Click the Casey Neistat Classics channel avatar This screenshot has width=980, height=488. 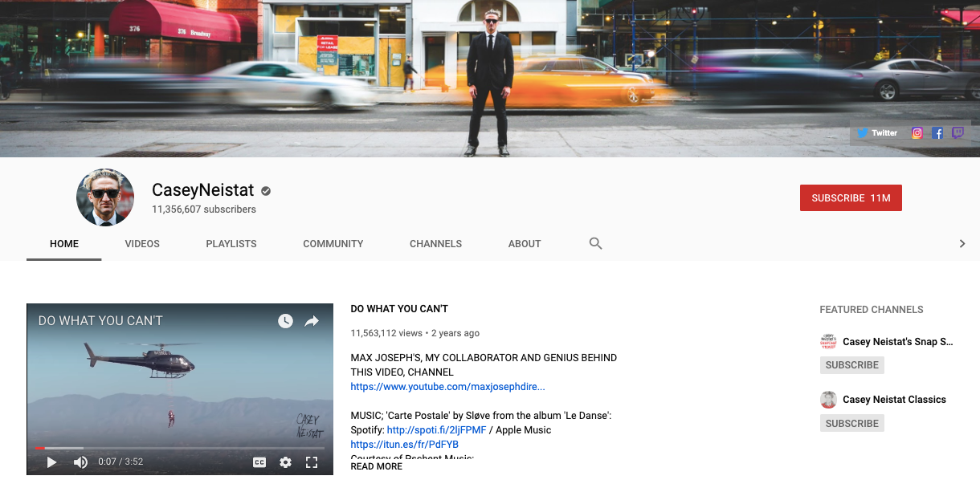pyautogui.click(x=828, y=400)
